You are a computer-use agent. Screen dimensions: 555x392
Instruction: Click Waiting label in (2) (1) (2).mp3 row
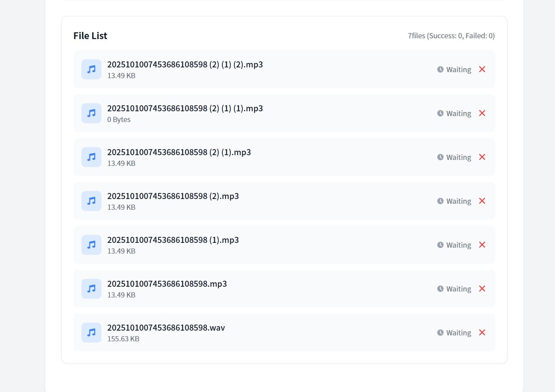(459, 69)
